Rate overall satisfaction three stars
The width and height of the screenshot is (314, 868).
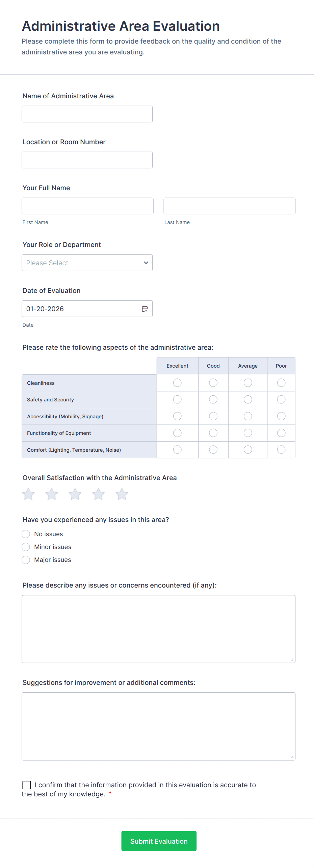pyautogui.click(x=75, y=494)
